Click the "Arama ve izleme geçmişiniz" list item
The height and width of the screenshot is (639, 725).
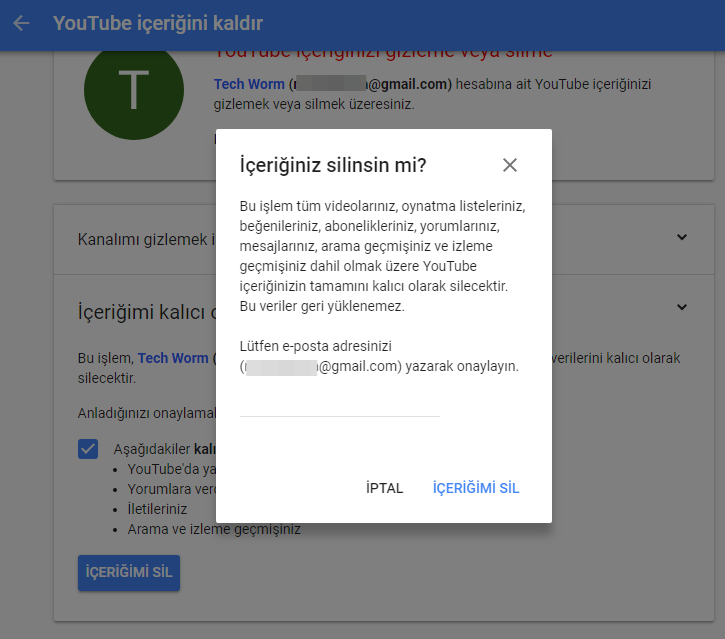pos(214,529)
